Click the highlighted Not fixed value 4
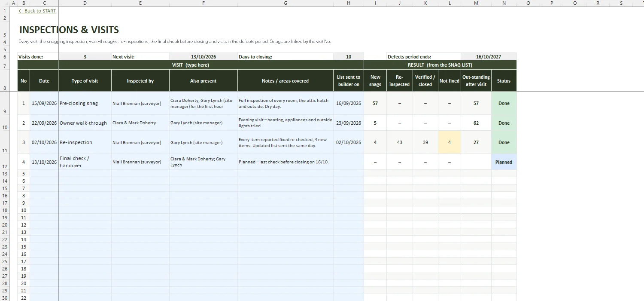This screenshot has width=644, height=301. click(450, 142)
